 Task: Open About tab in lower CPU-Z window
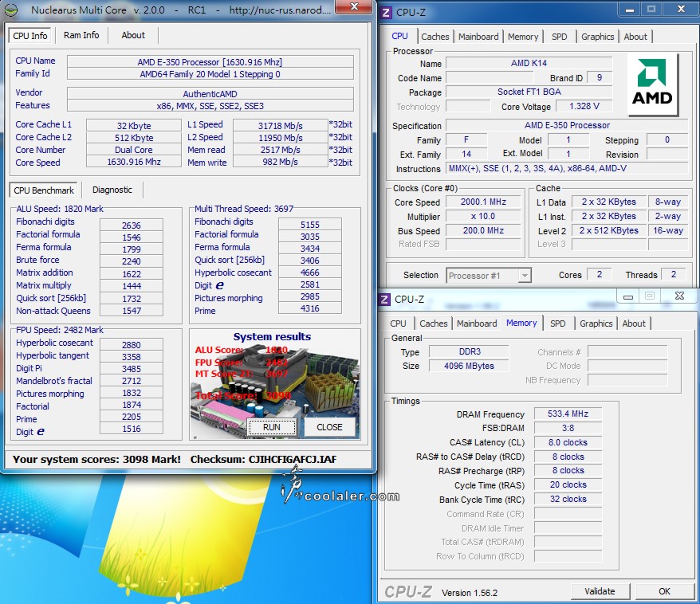tap(634, 324)
